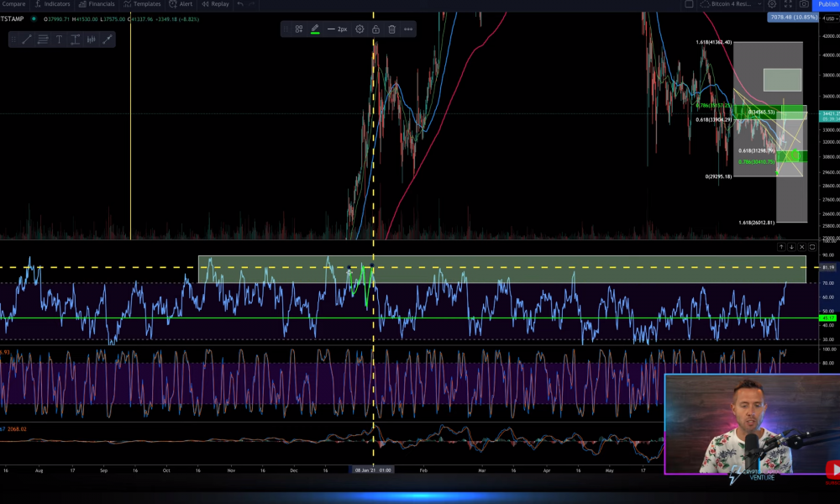
Task: Toggle the layout select square icon
Action: [689, 3]
